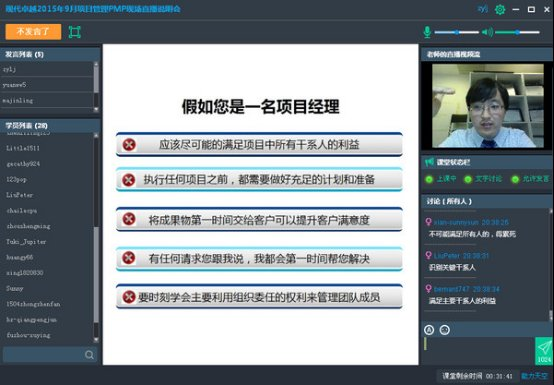Screen dimensions: 554x385
Task: Click the search magnifier icon
Action: tap(89, 355)
